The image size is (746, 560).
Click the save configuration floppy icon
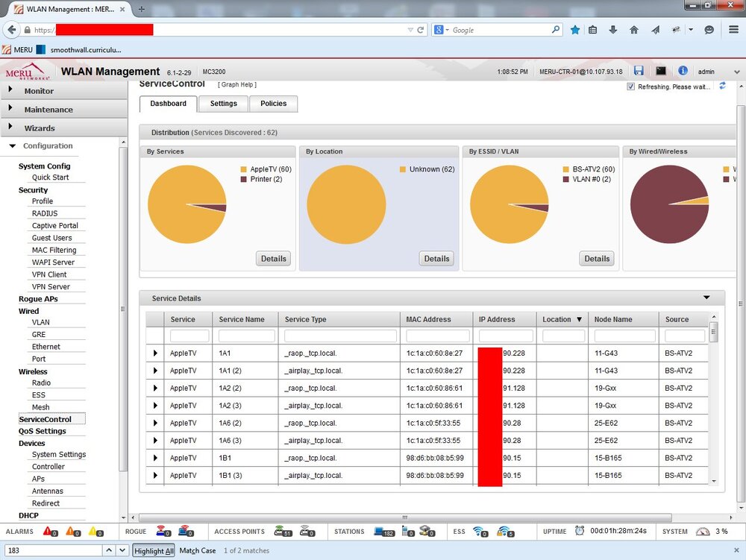(x=639, y=71)
